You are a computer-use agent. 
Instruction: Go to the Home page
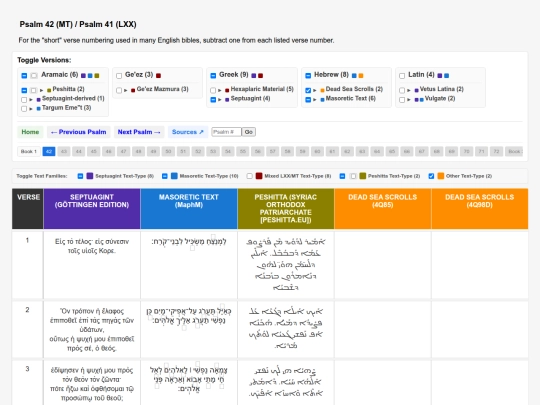point(30,132)
